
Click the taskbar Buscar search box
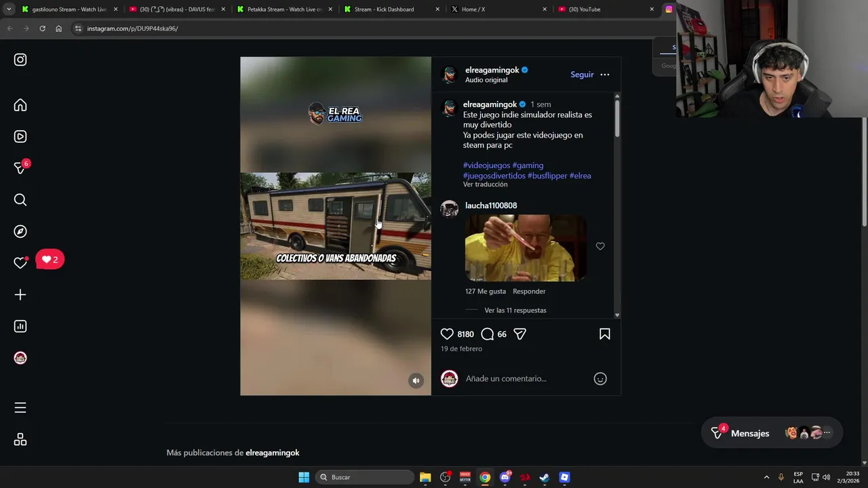coord(365,477)
